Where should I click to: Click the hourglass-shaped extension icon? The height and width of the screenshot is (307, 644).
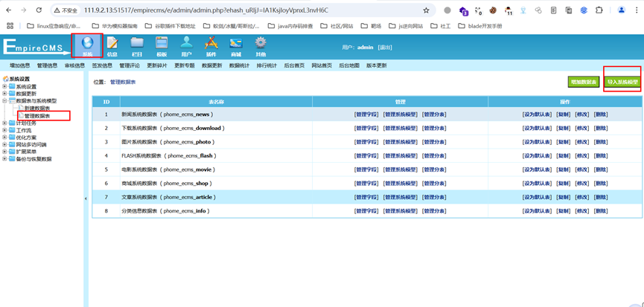[523, 10]
